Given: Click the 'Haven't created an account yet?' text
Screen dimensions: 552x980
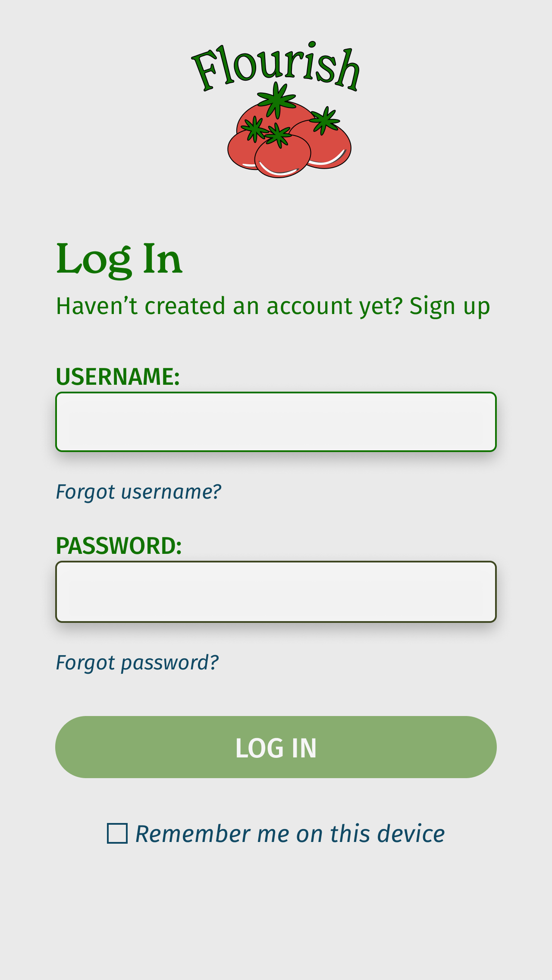Looking at the screenshot, I should tap(229, 307).
